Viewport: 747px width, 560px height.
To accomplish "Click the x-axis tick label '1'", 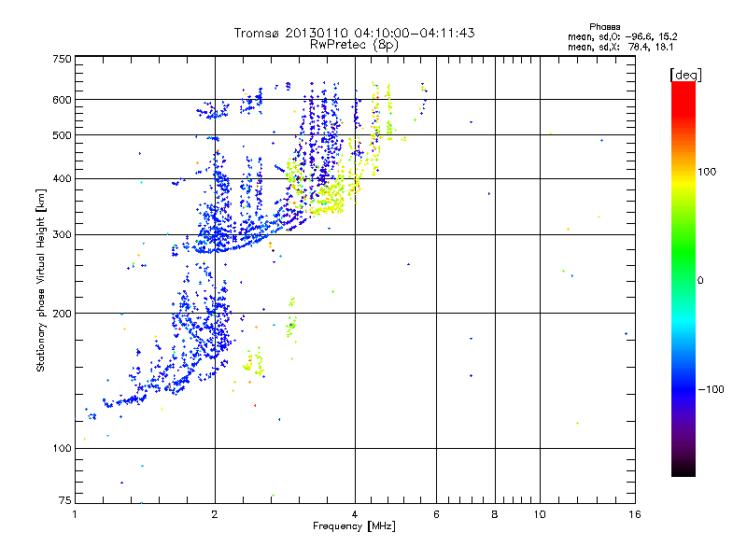I will click(75, 514).
